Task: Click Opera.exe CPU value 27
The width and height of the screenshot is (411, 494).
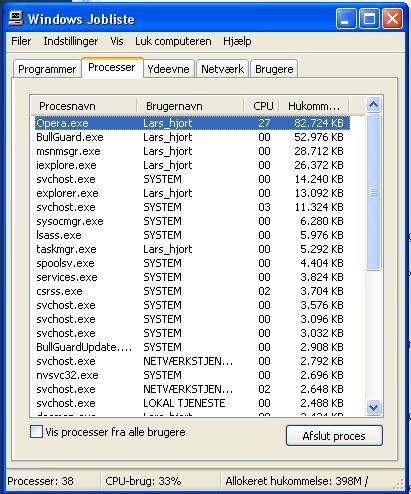Action: coord(264,123)
